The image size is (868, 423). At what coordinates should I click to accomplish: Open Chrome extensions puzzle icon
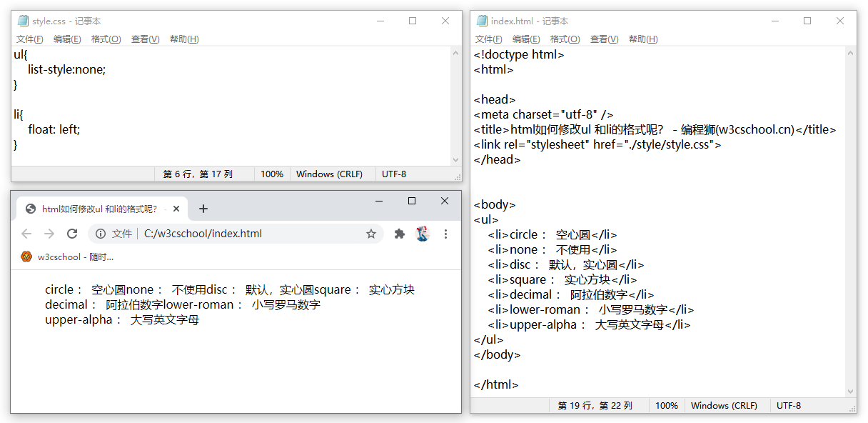(x=400, y=234)
